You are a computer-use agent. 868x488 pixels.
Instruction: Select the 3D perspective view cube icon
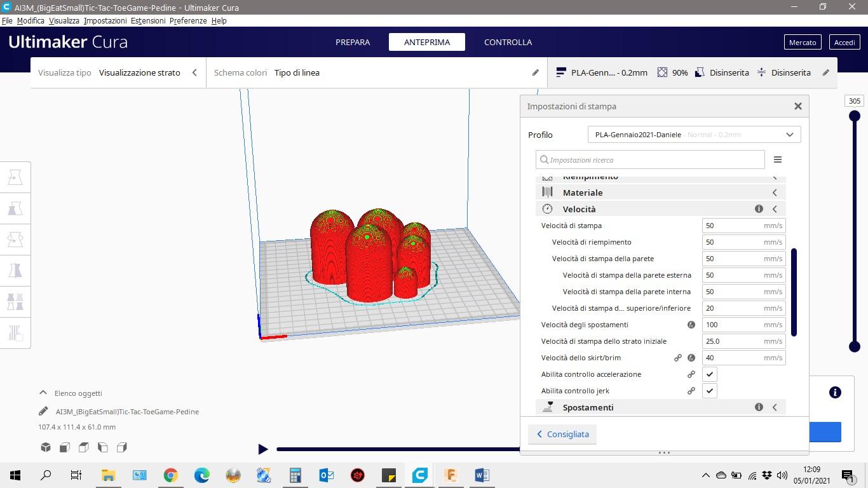[x=46, y=447]
